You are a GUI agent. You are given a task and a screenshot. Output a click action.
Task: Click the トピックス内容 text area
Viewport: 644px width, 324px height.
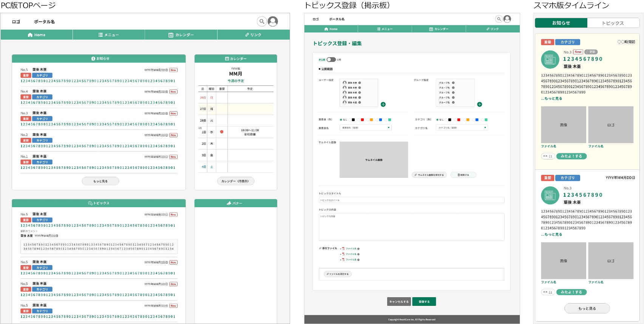(412, 227)
